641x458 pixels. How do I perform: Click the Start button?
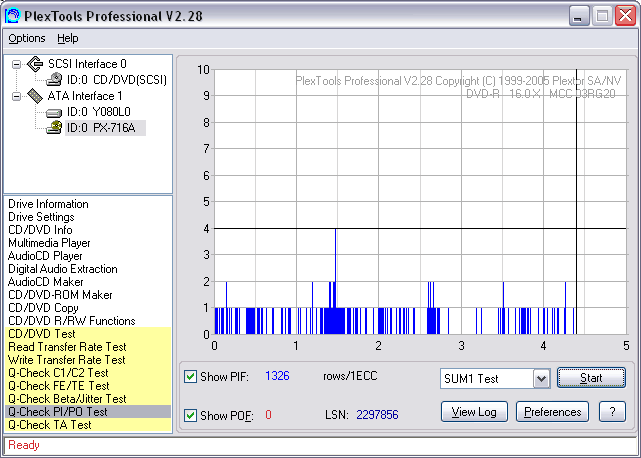click(591, 378)
